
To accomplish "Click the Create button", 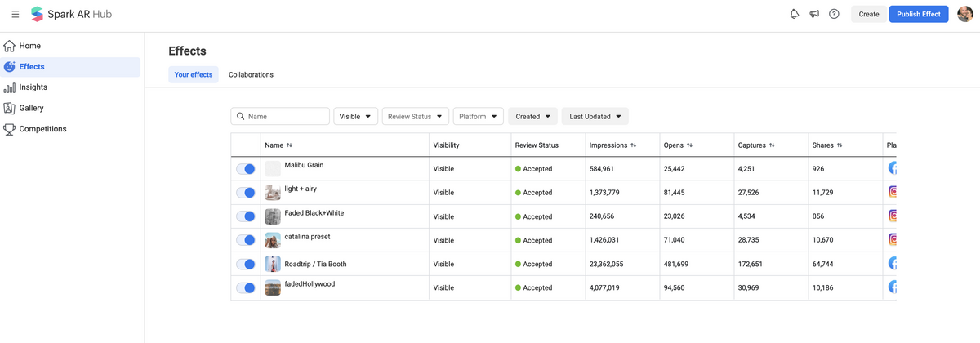I will (869, 14).
